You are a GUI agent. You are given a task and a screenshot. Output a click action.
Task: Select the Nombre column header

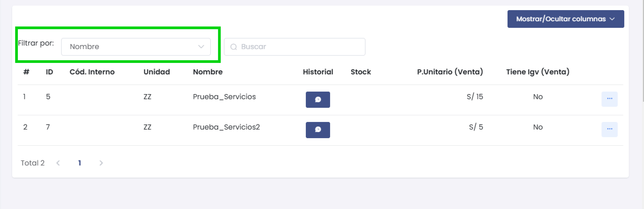pos(207,72)
